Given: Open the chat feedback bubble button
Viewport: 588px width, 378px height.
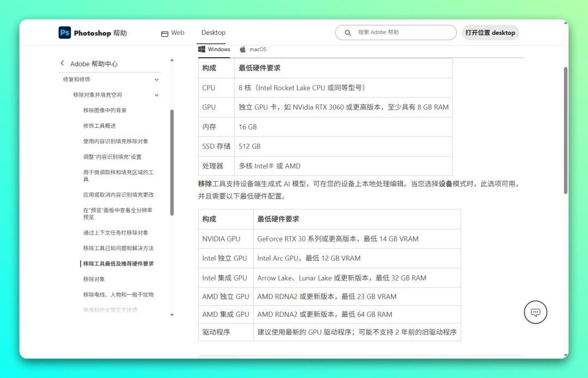Looking at the screenshot, I should (x=536, y=312).
